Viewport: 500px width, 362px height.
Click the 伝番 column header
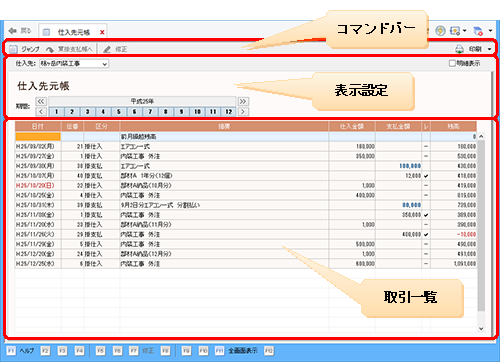73,126
